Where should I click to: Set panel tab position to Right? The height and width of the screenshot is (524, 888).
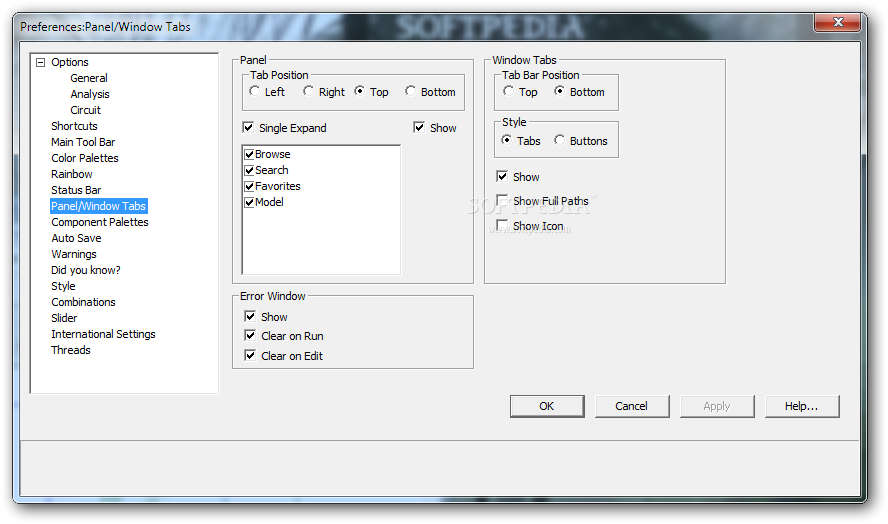pyautogui.click(x=309, y=91)
